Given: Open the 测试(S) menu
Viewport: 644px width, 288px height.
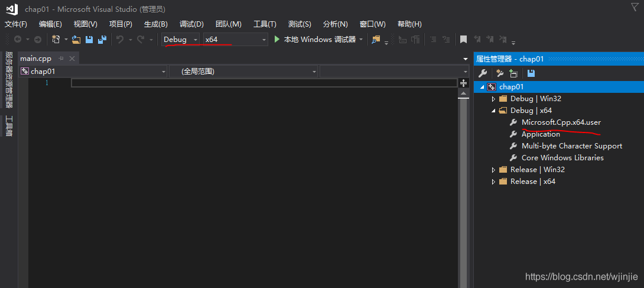Looking at the screenshot, I should click(x=300, y=24).
